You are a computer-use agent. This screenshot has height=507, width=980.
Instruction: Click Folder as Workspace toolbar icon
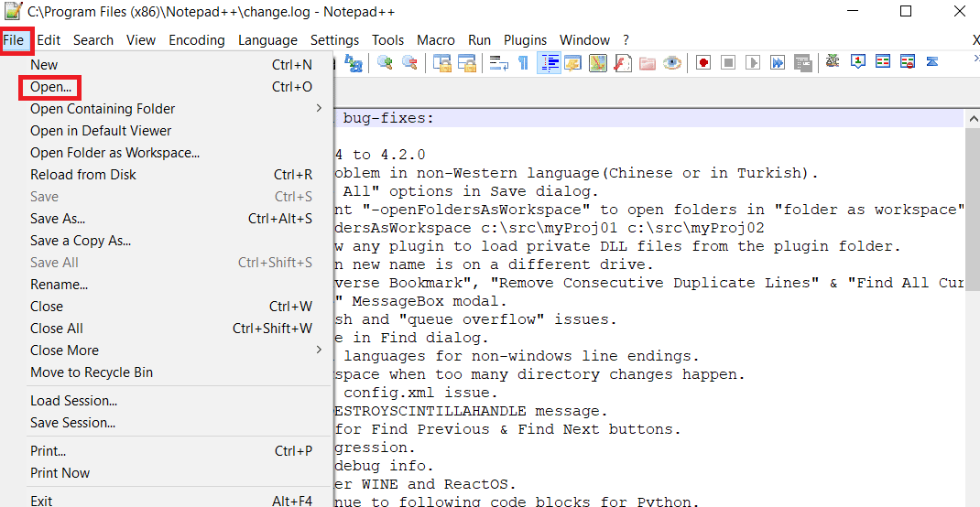pyautogui.click(x=647, y=62)
